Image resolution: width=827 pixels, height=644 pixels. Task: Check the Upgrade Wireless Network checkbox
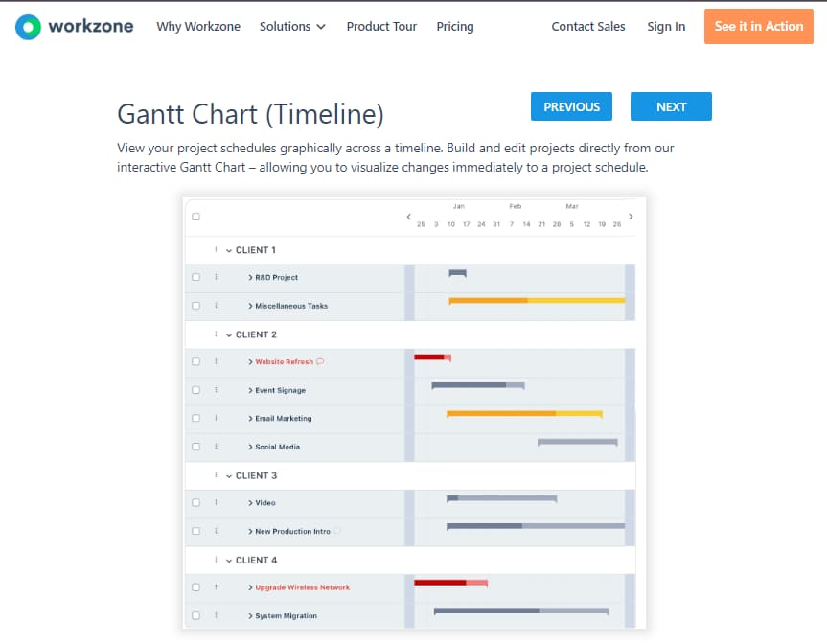pyautogui.click(x=196, y=587)
